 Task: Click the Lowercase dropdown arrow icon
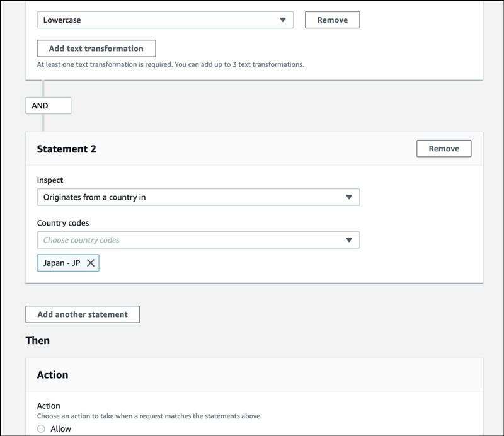click(283, 20)
